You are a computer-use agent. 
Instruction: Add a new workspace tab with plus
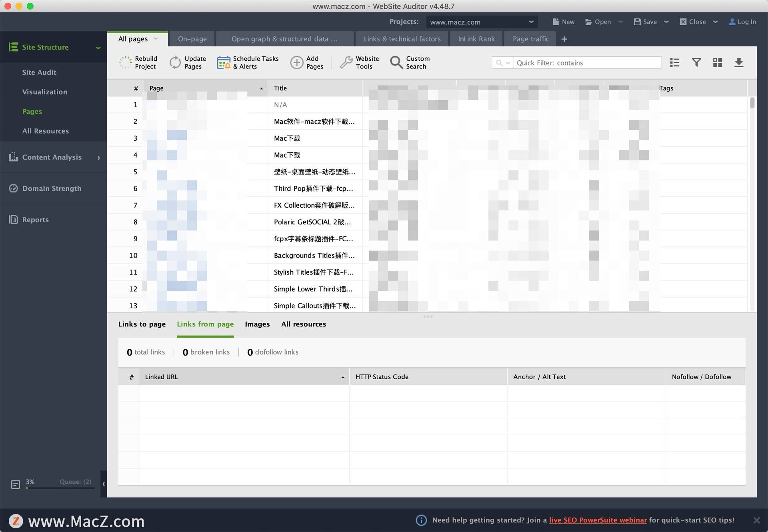564,39
